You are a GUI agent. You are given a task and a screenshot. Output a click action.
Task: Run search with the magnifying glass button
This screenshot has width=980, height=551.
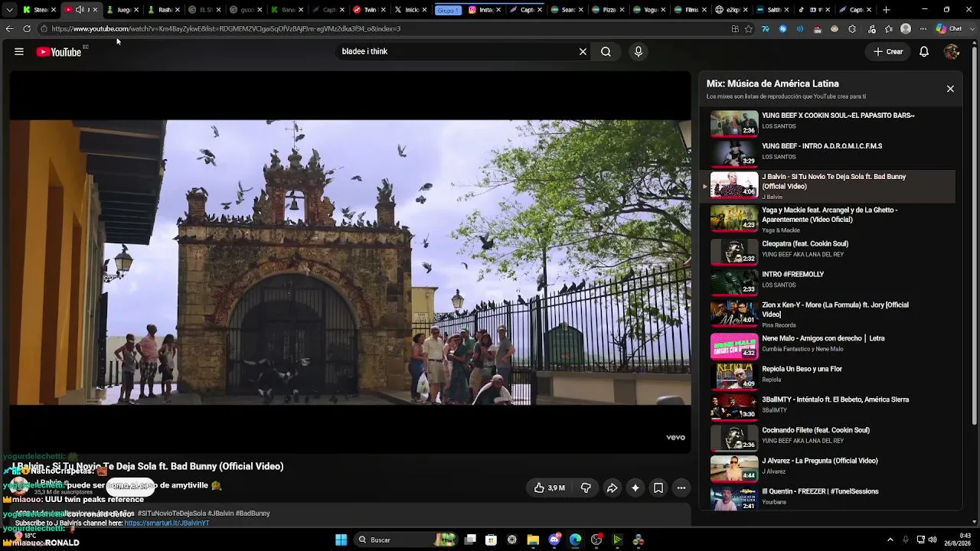click(x=606, y=52)
